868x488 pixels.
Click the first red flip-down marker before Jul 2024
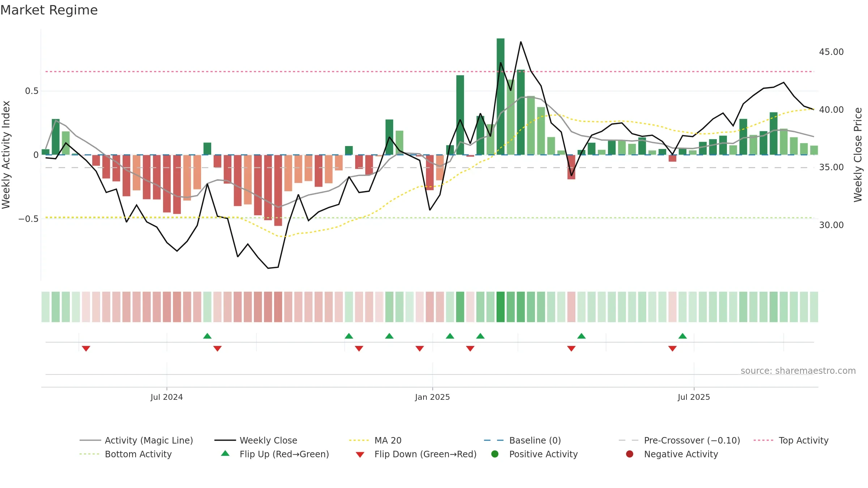(86, 348)
